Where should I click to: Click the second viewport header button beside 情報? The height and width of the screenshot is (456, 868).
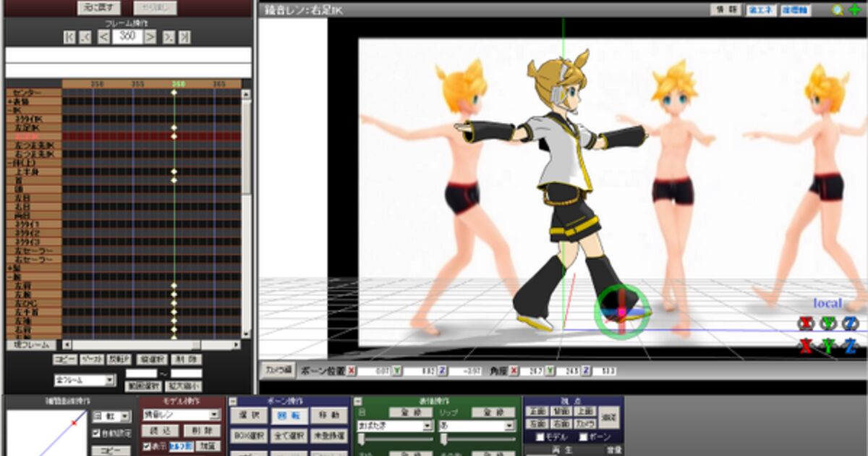[760, 10]
